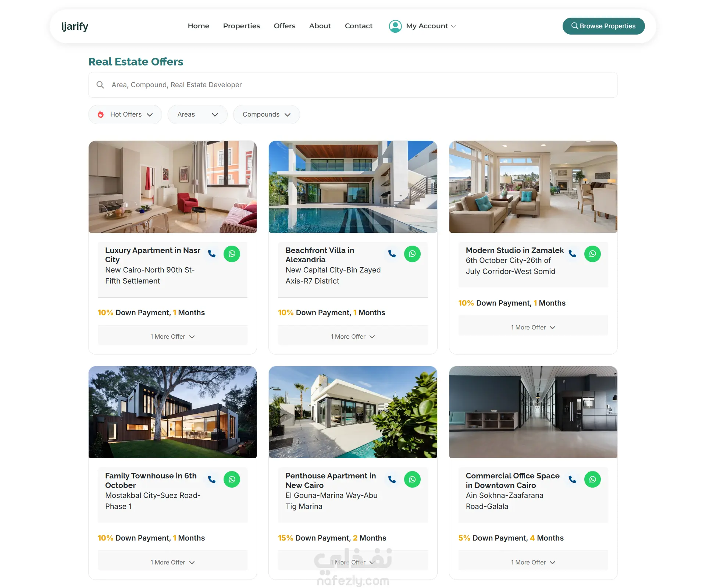This screenshot has height=588, width=706.
Task: Expand 1 More Offer under Family Townhouse
Action: click(172, 562)
